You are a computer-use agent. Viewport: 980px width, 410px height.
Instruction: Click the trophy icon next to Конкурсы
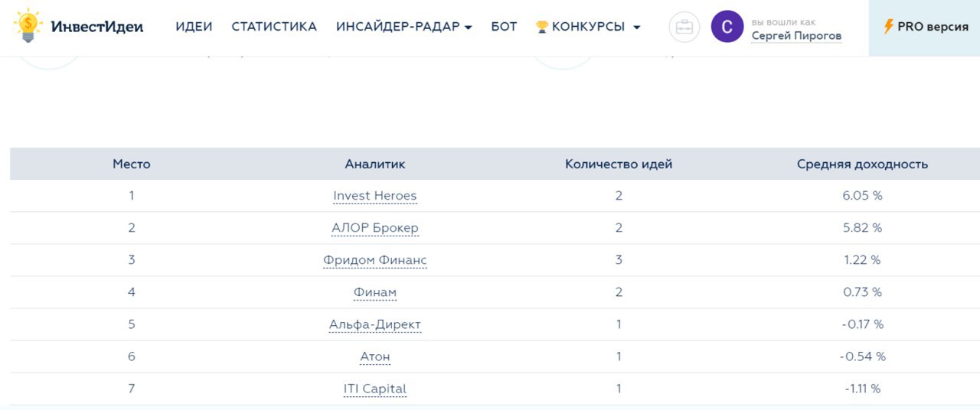542,27
